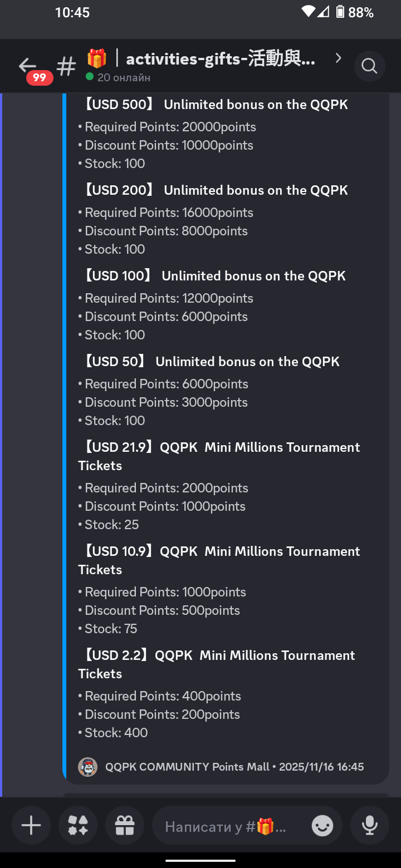Screen dimensions: 401x868
Task: Open the plus attachment menu
Action: pyautogui.click(x=31, y=826)
